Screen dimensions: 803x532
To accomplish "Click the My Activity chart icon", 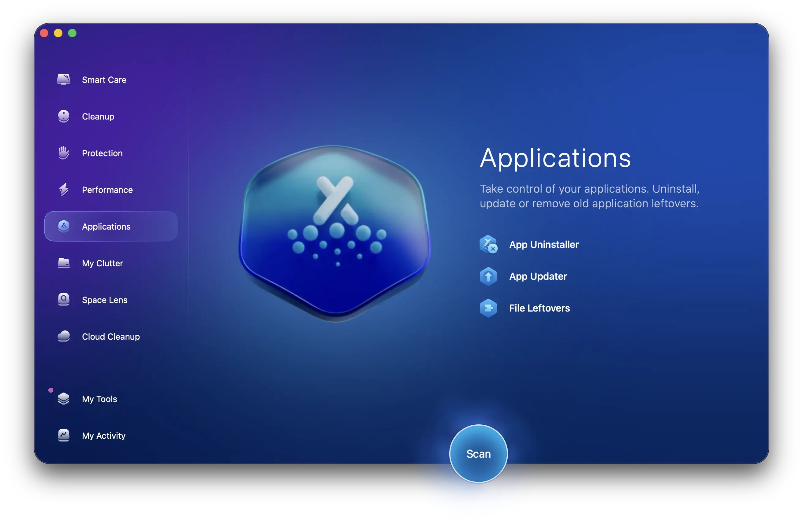I will 63,435.
